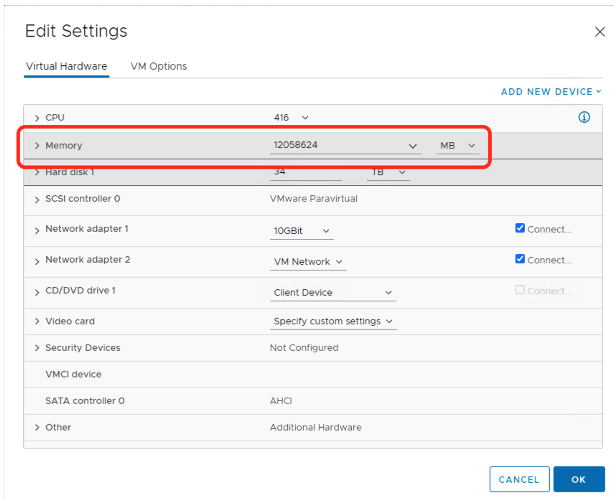Open the ADD NEW DEVICE menu
This screenshot has height=499, width=614.
pos(551,92)
